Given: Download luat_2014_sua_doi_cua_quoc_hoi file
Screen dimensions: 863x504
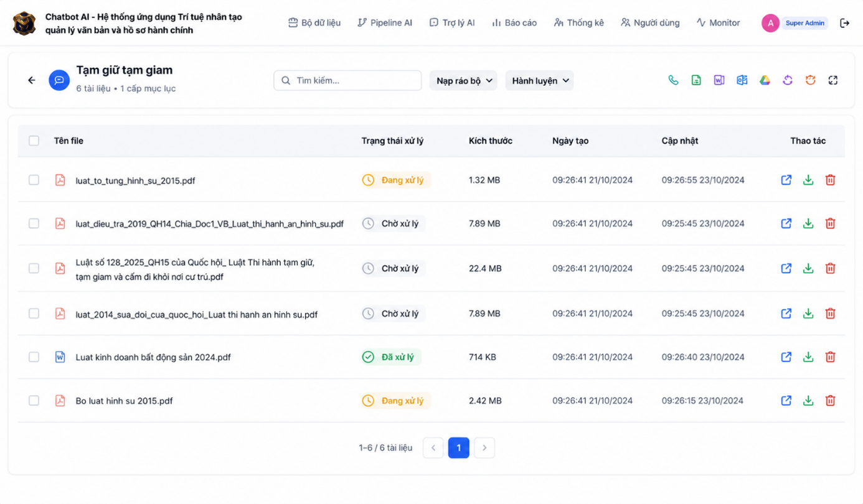Looking at the screenshot, I should point(808,314).
